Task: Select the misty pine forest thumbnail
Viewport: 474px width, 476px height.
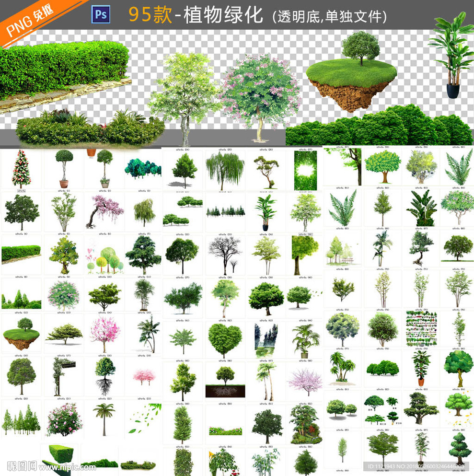Action: pos(265,339)
